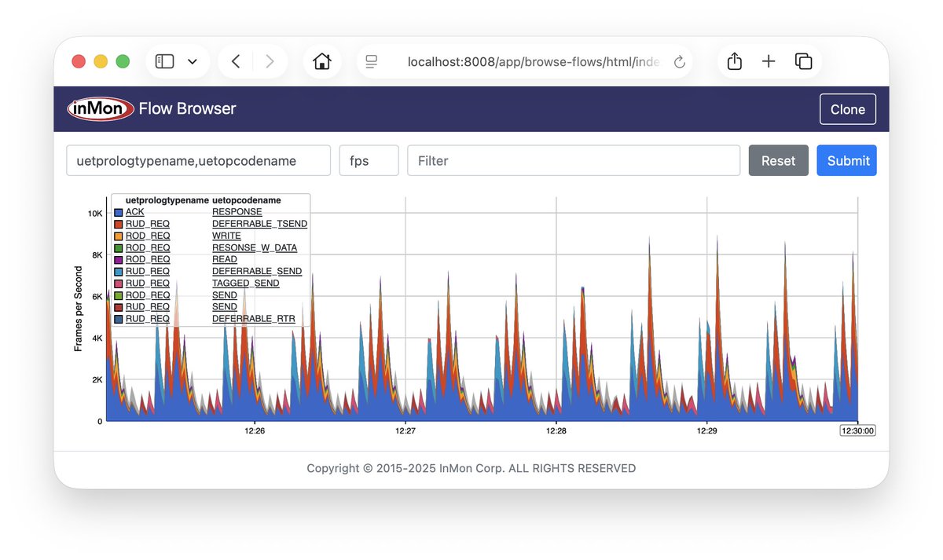The width and height of the screenshot is (943, 560).
Task: Click the RESONSE_W_DATA legend link
Action: tap(255, 247)
